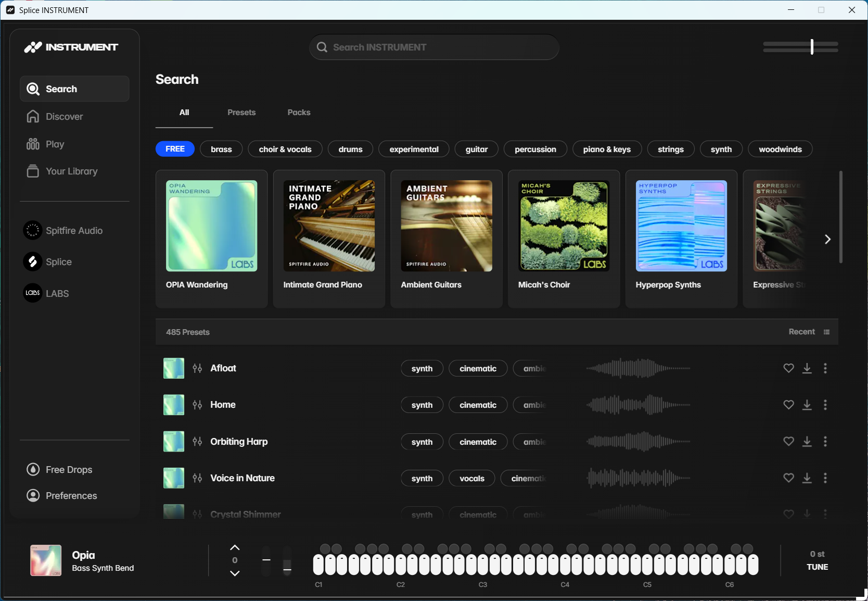Viewport: 868px width, 601px height.
Task: Open the OPIA Wandering pack
Action: (x=211, y=239)
